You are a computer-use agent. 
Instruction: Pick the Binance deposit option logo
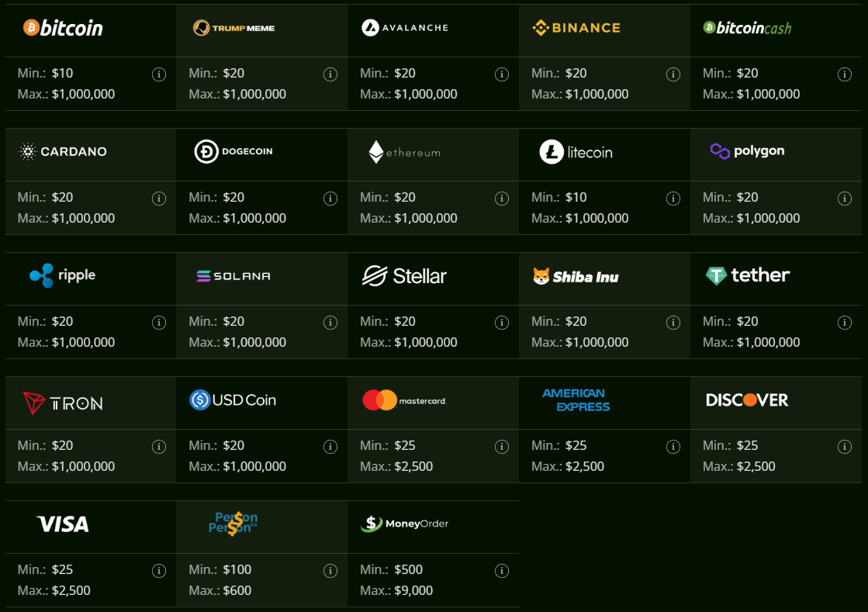(x=576, y=28)
